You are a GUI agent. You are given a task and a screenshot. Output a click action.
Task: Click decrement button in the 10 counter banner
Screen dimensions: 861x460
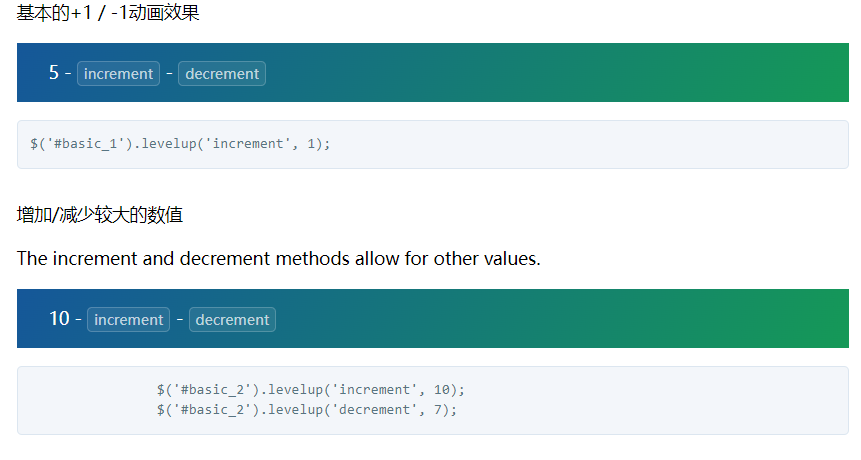click(x=232, y=319)
